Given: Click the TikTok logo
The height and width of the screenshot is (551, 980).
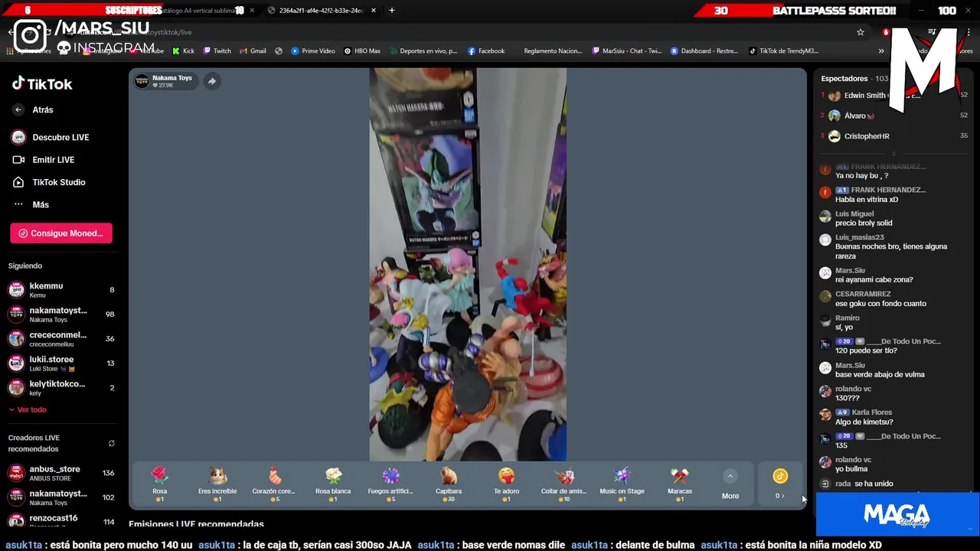Looking at the screenshot, I should (42, 83).
